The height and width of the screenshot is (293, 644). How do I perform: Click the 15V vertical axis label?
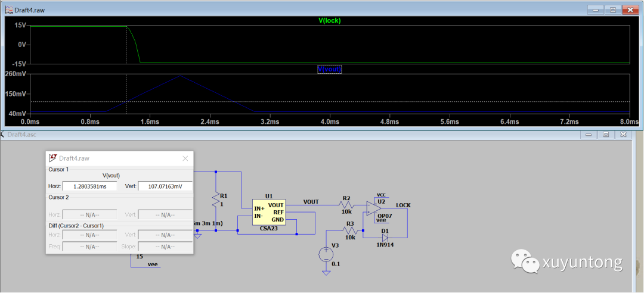click(x=20, y=26)
